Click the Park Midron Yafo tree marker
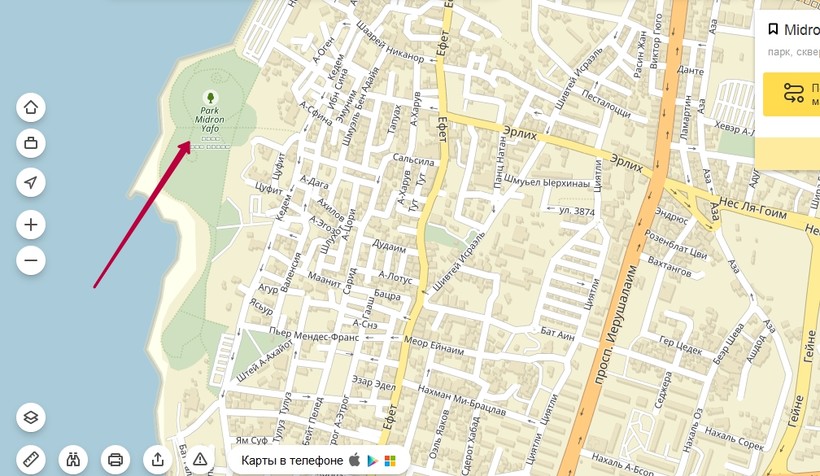The image size is (820, 476). click(x=210, y=97)
